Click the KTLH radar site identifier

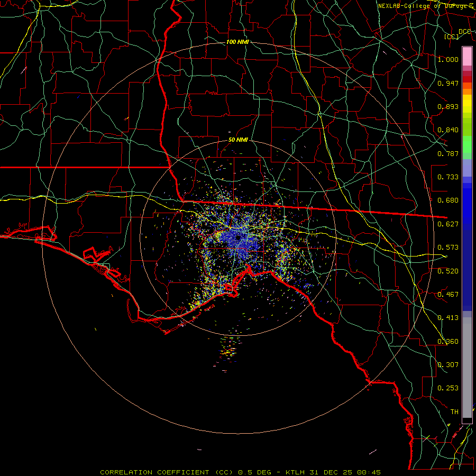pos(296,472)
